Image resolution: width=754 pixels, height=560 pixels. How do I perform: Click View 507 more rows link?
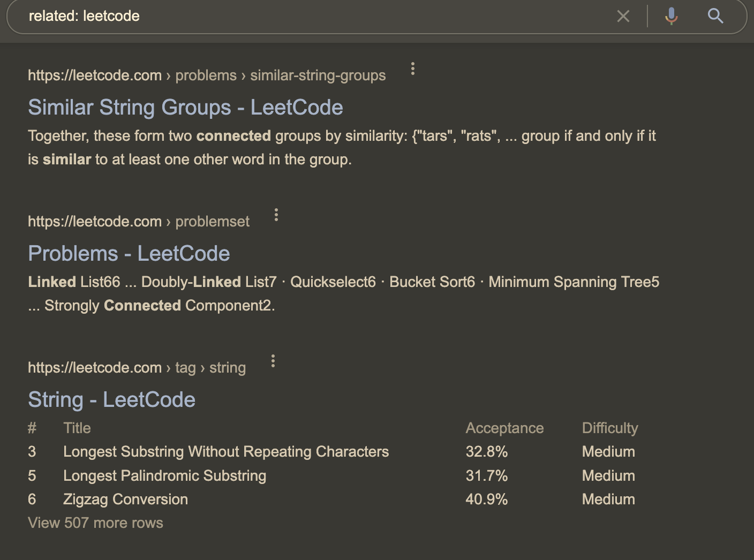95,523
